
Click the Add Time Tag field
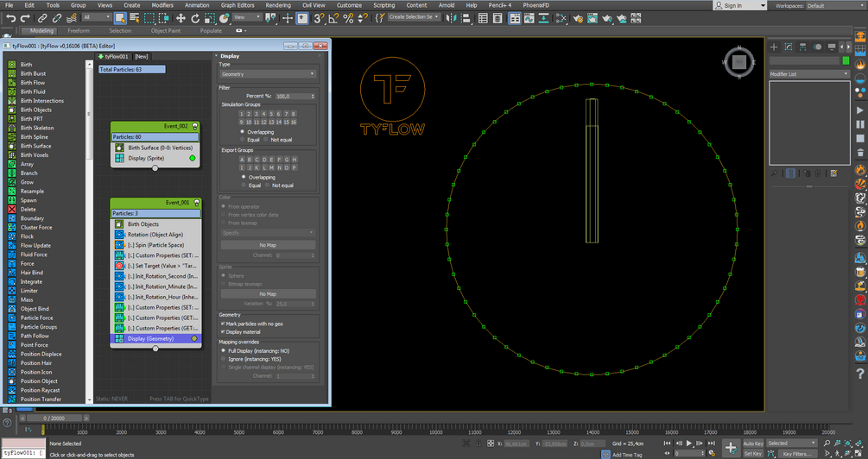coord(627,455)
